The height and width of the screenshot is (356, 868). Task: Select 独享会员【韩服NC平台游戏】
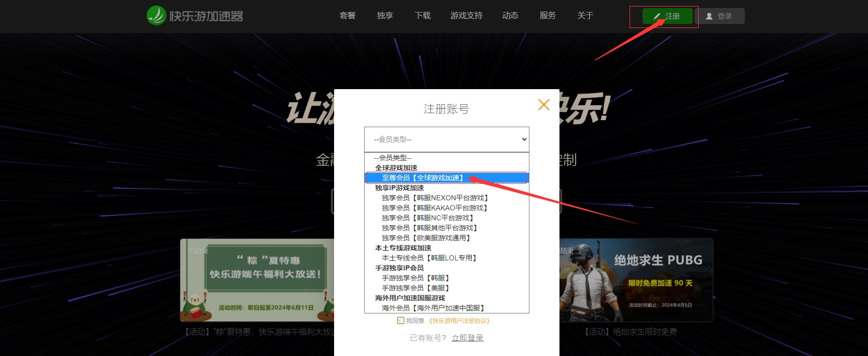click(447, 218)
